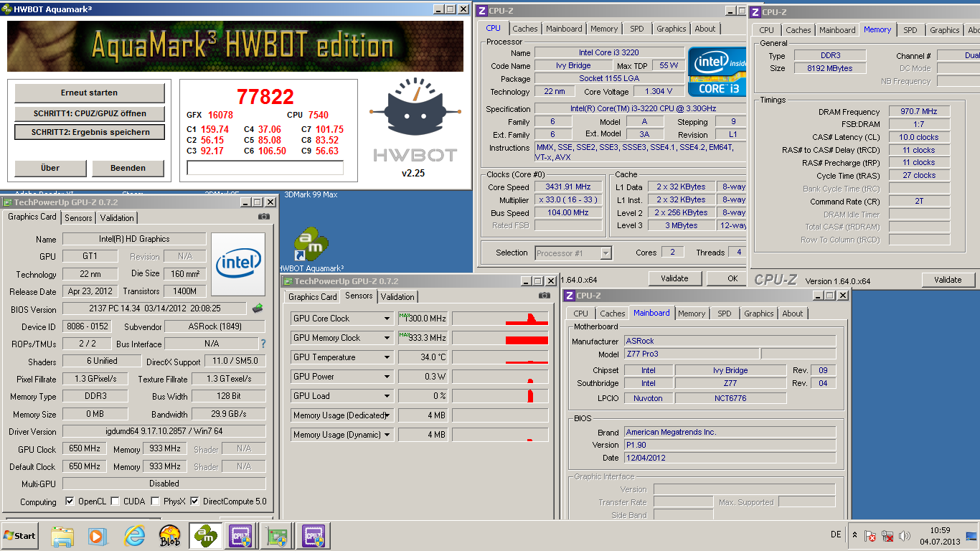Viewport: 980px width, 551px height.
Task: Launch Internet Explorer from the taskbar
Action: [x=133, y=536]
